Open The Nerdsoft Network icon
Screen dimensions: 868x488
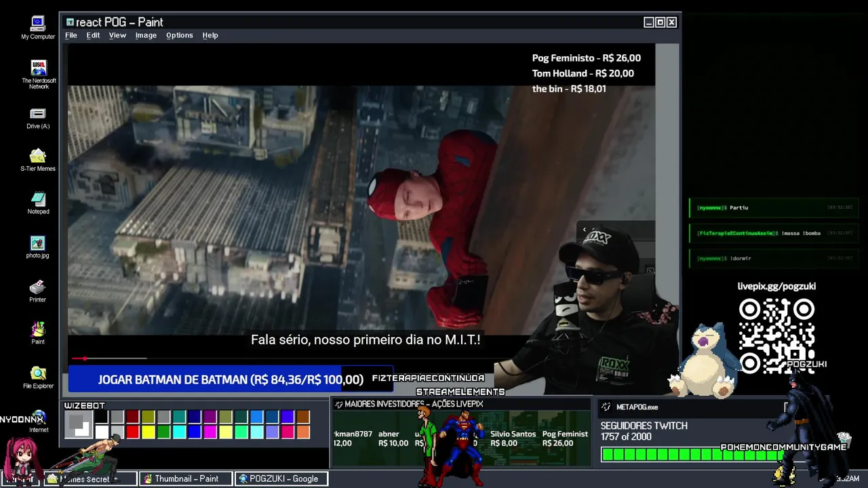coord(39,75)
